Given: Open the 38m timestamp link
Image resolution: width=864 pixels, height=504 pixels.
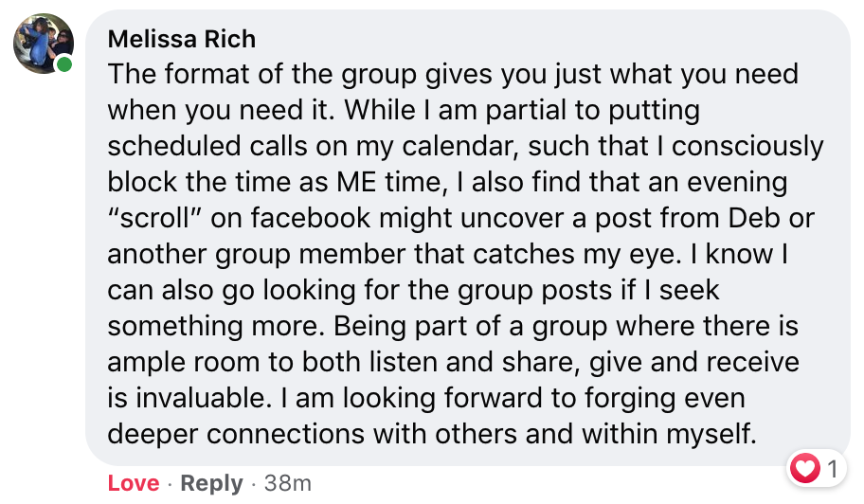Looking at the screenshot, I should point(288,483).
